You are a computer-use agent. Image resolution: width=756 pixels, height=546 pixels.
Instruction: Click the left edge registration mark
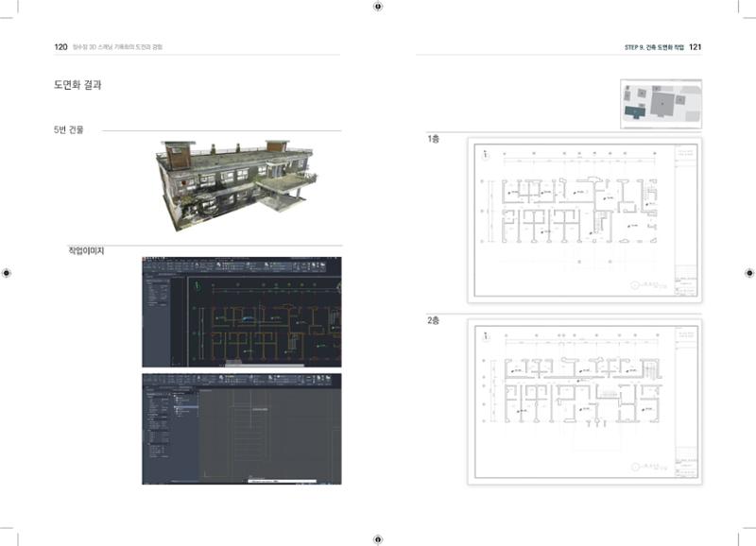7,273
